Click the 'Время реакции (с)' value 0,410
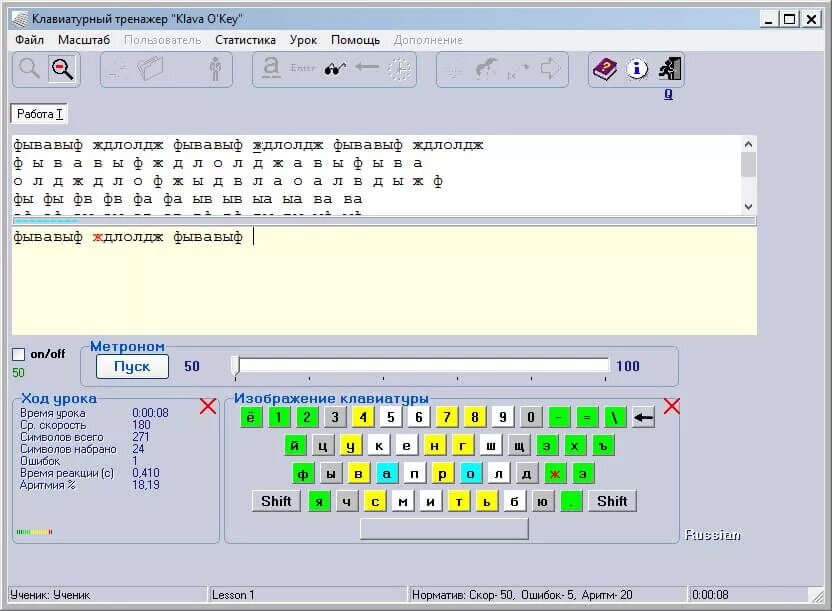This screenshot has width=832, height=611. [146, 473]
